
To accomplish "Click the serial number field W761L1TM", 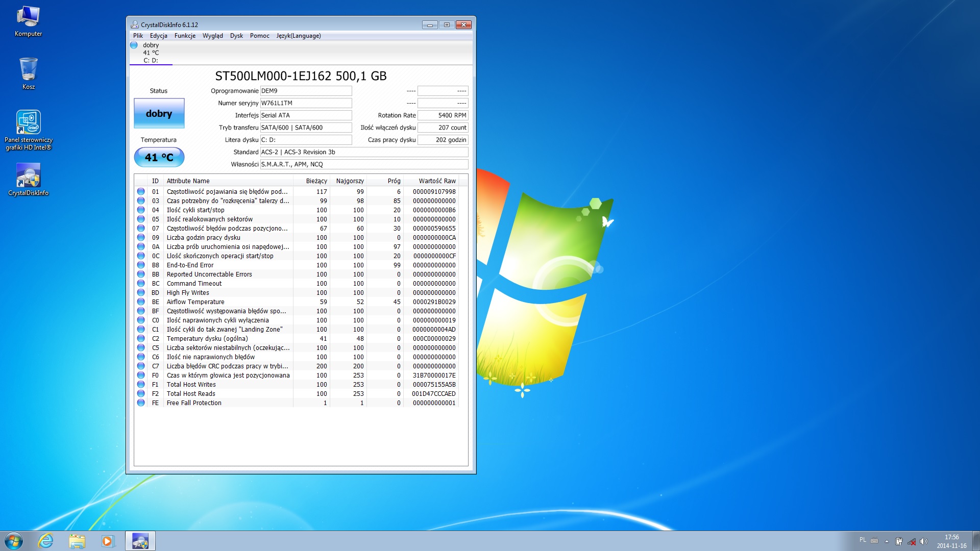I will [306, 103].
